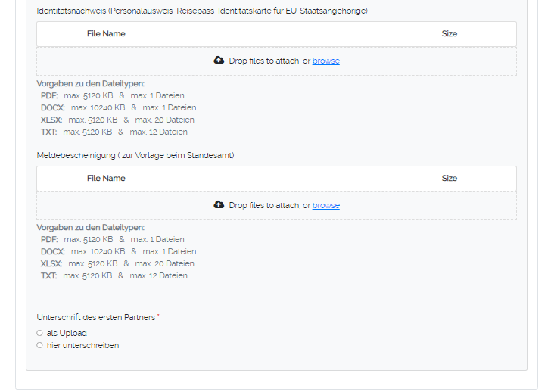Screen dimensions: 554x392
Task: Click File Name header in Meldebescheinigung table
Action: coord(106,178)
